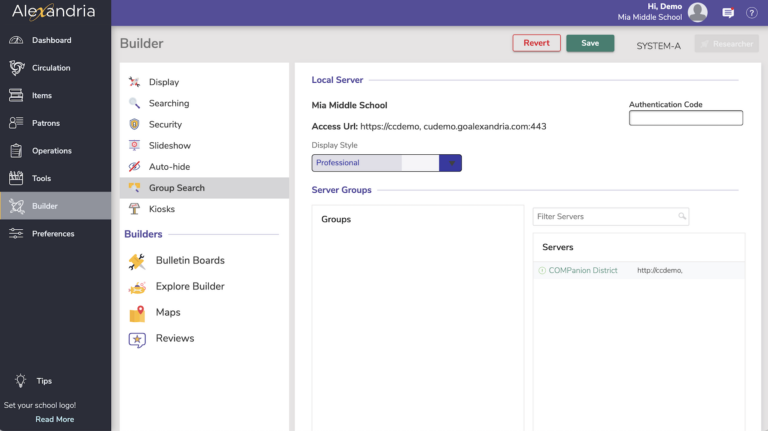Click the Alexandria logo
768x431 pixels.
(x=53, y=11)
